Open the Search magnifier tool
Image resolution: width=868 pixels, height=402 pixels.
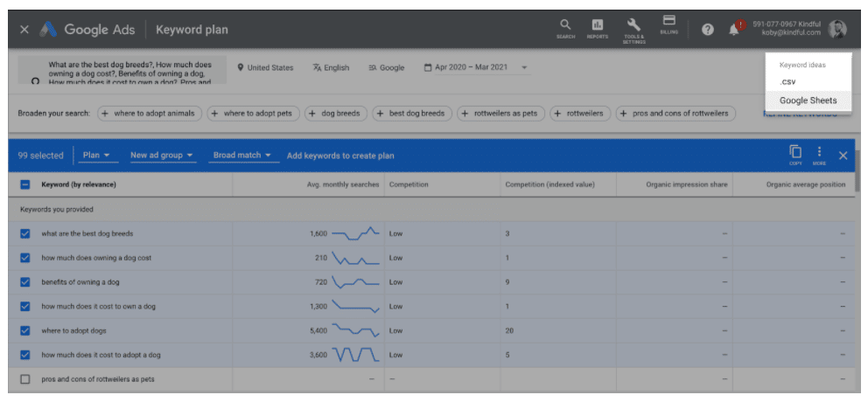pos(565,29)
